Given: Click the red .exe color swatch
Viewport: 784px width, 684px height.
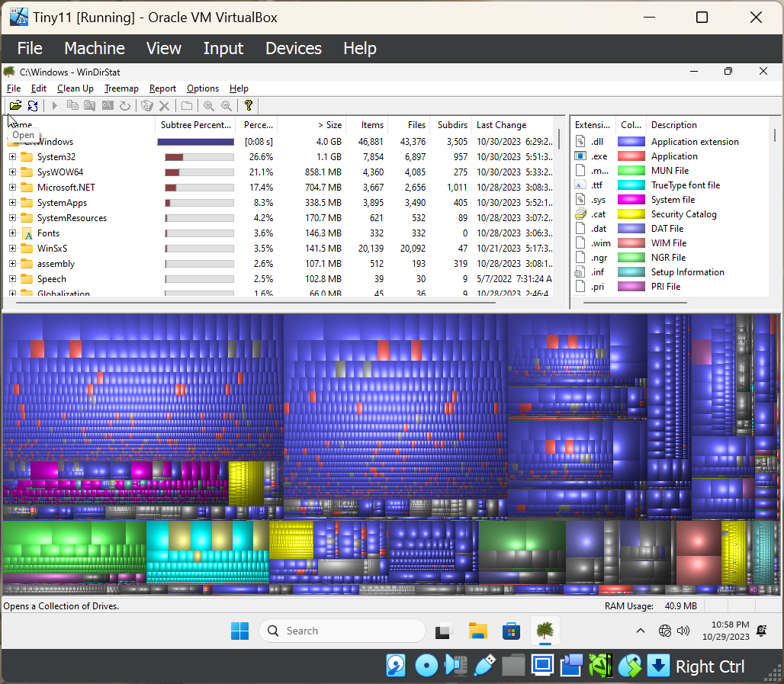Looking at the screenshot, I should click(631, 156).
